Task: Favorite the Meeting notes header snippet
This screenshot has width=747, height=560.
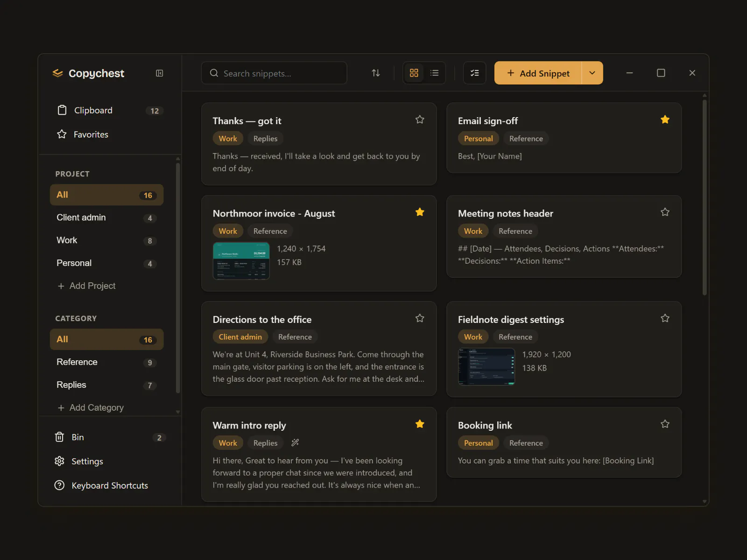Action: [665, 212]
